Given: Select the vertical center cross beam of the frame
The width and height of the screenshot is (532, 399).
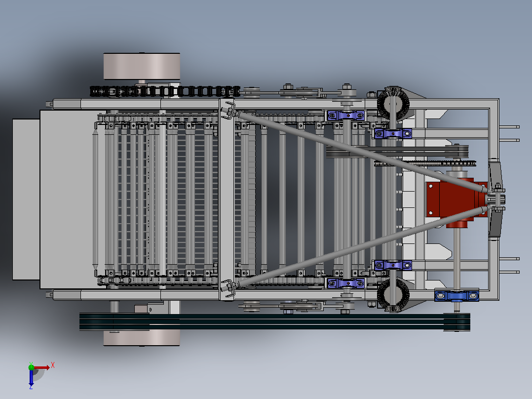Looking at the screenshot, I should click(x=227, y=199).
